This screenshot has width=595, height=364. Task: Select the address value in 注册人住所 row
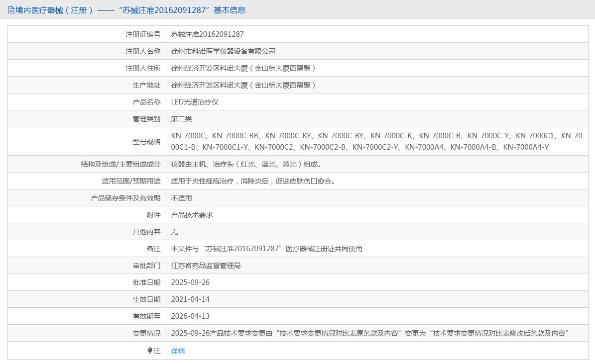243,68
